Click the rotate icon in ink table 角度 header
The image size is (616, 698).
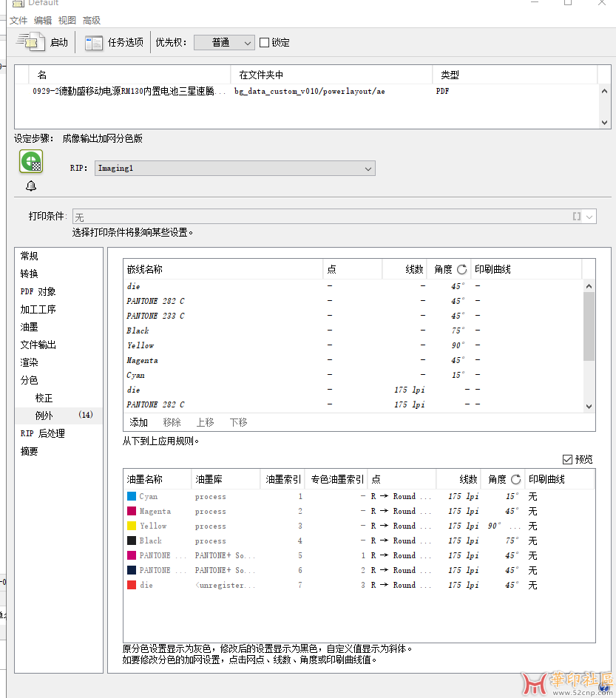pos(515,479)
